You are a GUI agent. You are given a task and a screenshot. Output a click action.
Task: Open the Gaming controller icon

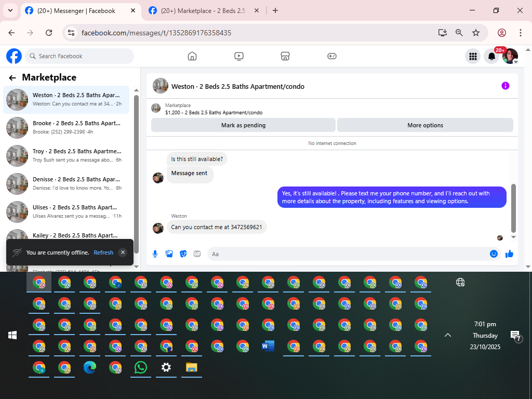click(332, 56)
